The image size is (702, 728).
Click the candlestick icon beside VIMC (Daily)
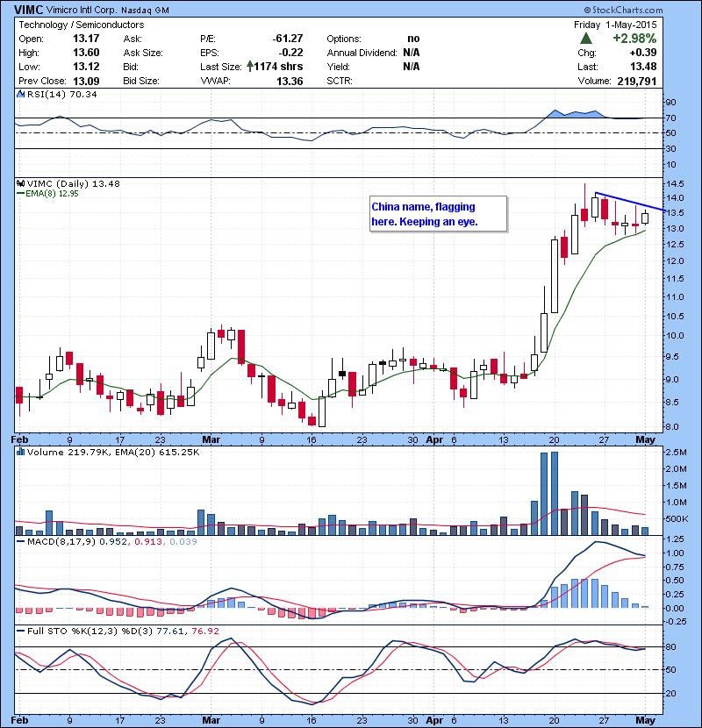click(20, 183)
